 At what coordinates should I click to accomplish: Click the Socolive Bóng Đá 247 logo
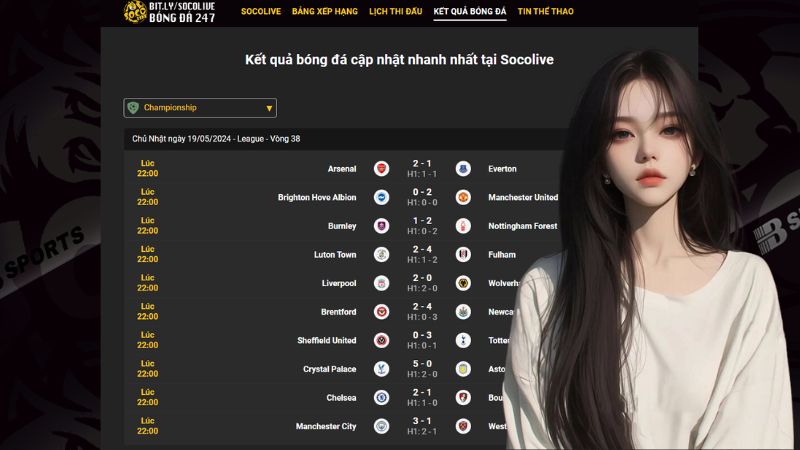pos(169,12)
